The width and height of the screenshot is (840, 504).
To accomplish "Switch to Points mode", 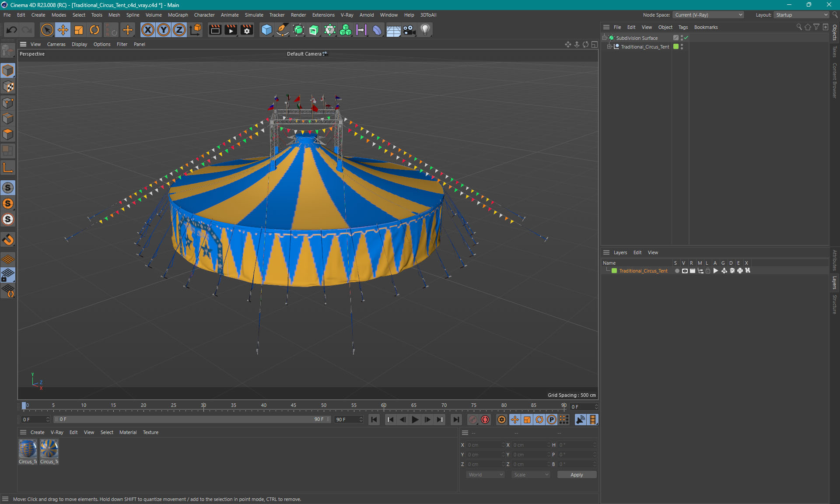I will tap(8, 103).
